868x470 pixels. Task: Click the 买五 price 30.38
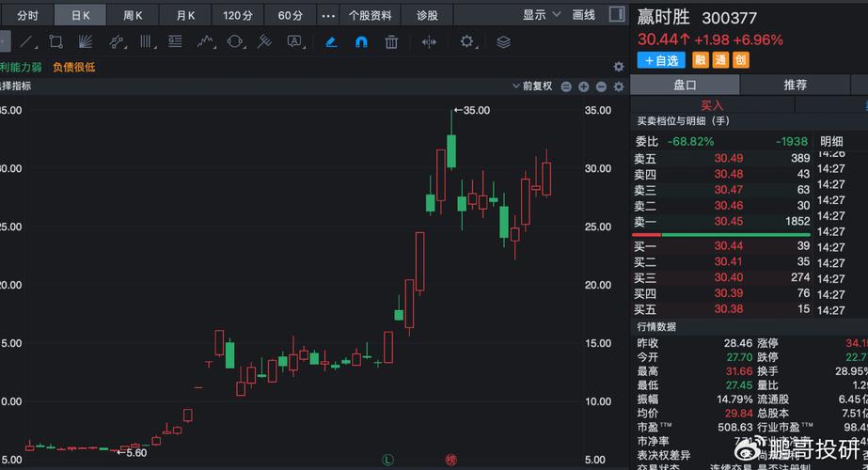tap(729, 309)
